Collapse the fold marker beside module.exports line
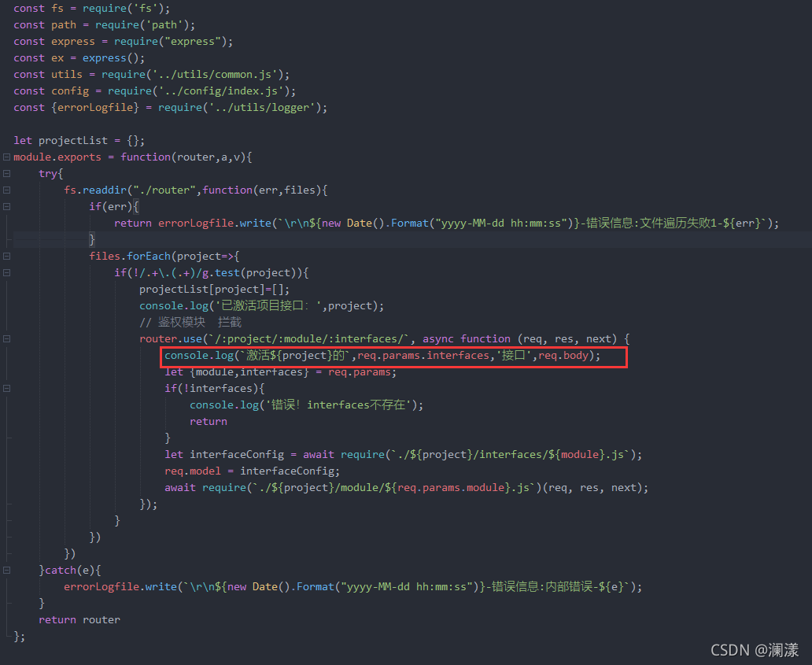812x665 pixels. pos(7,157)
